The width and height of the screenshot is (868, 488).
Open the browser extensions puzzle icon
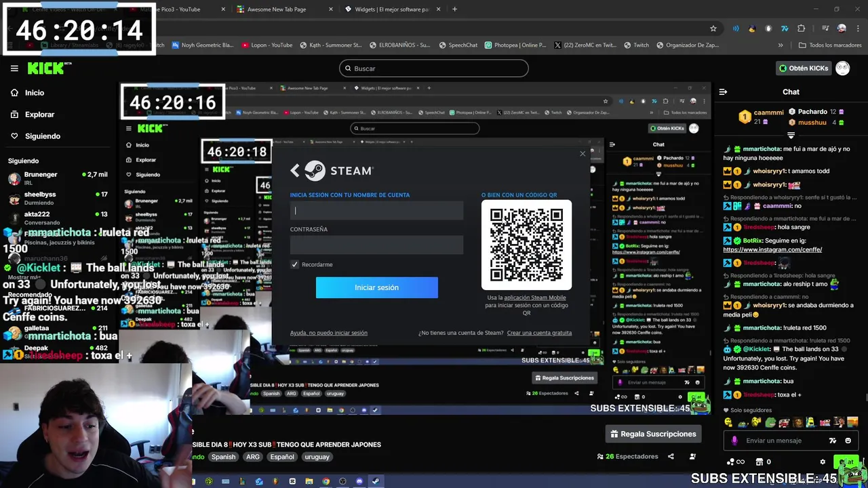click(802, 28)
